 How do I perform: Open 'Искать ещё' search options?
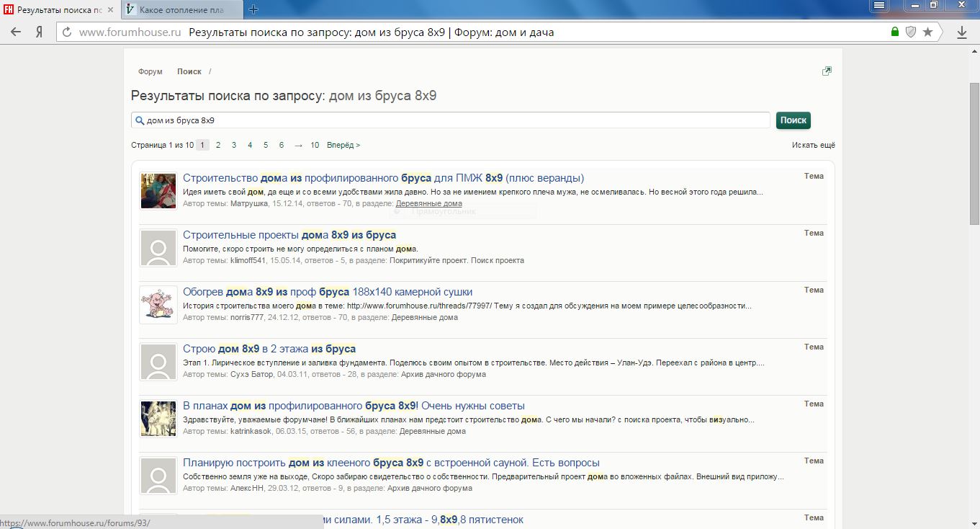pyautogui.click(x=813, y=145)
